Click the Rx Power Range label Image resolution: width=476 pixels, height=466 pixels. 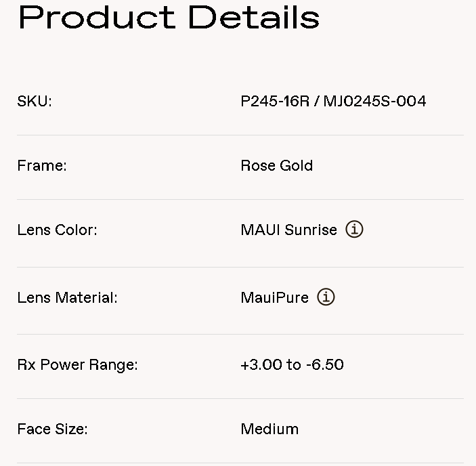[77, 365]
